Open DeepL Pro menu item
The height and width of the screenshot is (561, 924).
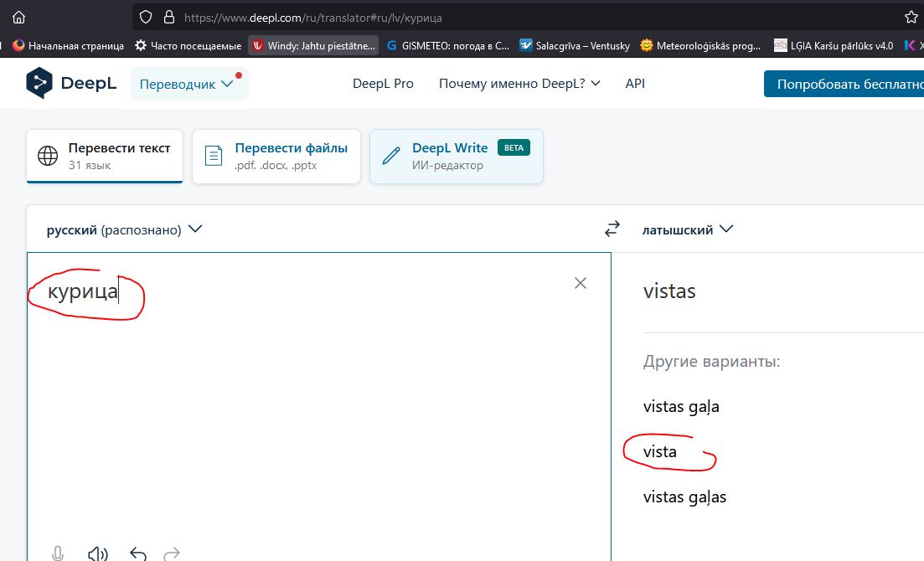383,84
